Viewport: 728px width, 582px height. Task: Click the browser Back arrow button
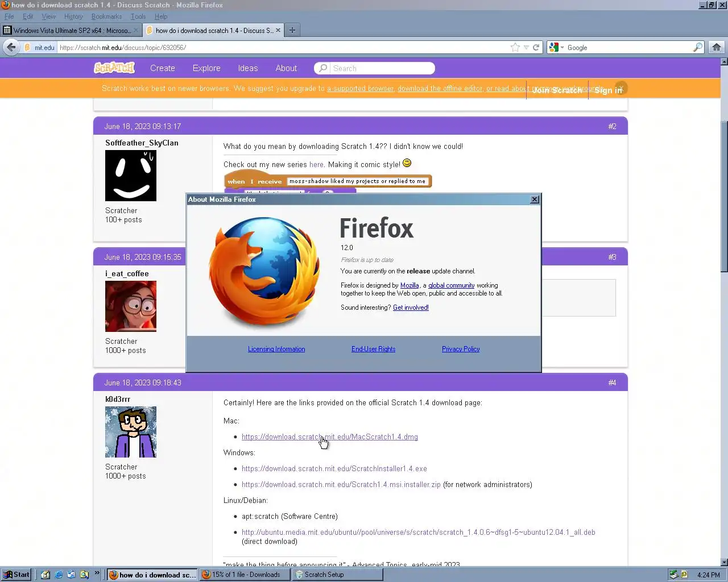pyautogui.click(x=11, y=47)
